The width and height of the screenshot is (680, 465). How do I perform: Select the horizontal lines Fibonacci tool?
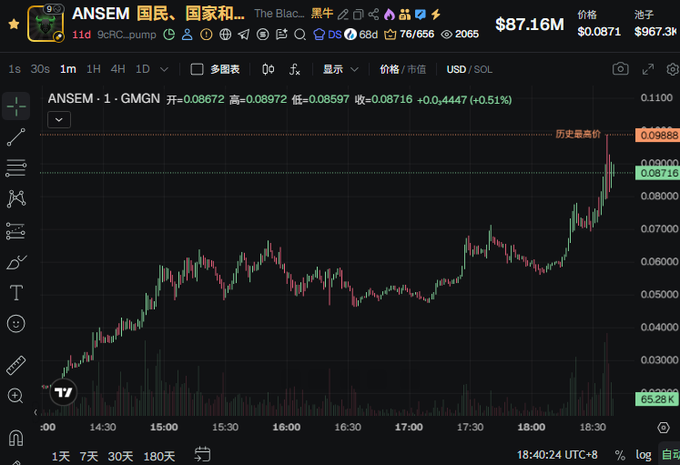point(16,168)
